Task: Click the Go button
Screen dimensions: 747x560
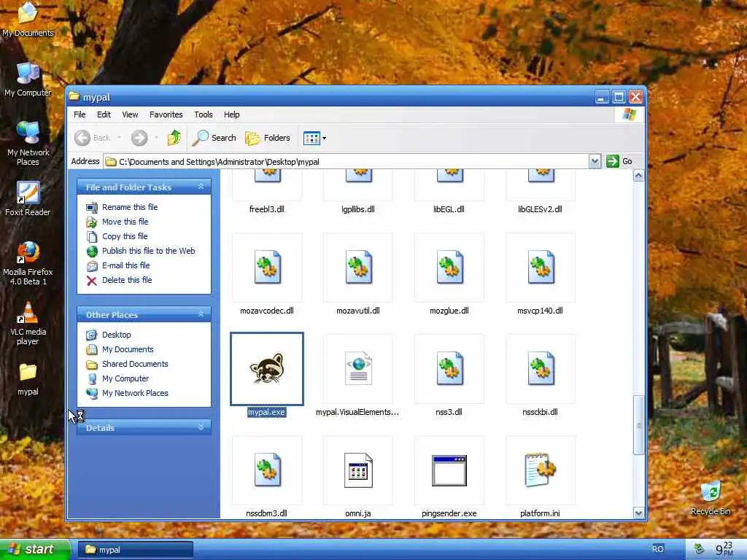Action: coord(619,161)
